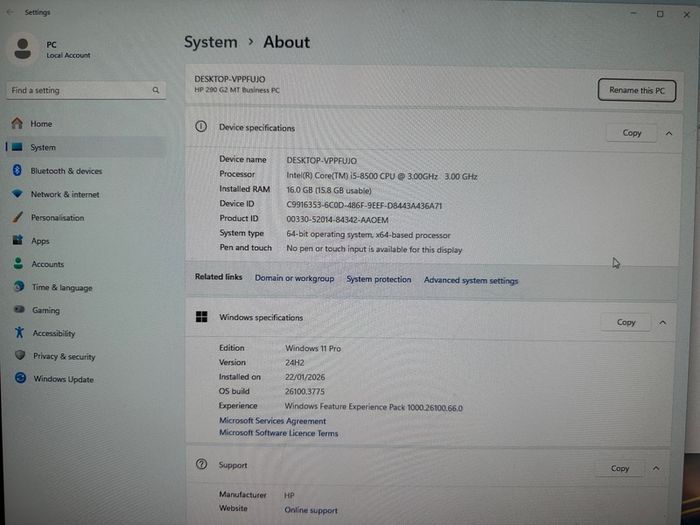Click the Privacy shield icon

[20, 355]
